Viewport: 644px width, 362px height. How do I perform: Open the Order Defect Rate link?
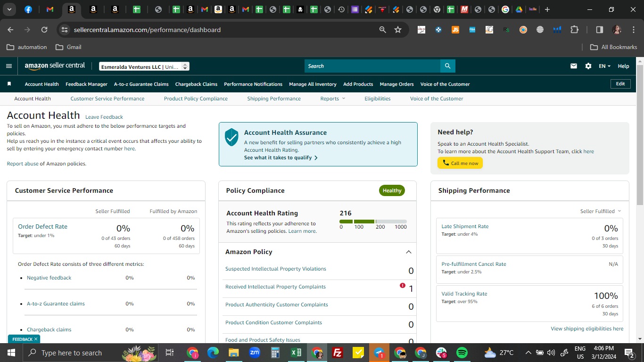(x=42, y=227)
